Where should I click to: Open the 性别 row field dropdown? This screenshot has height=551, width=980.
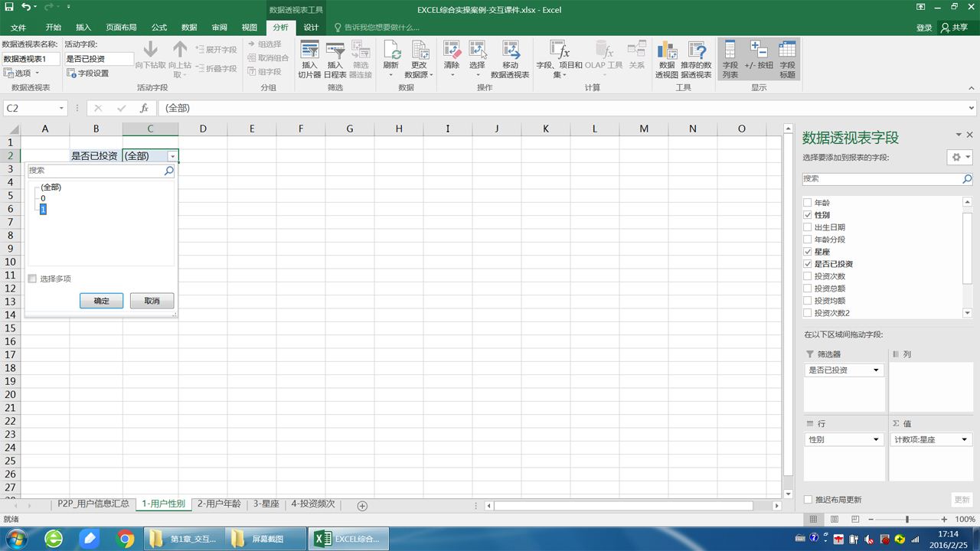876,440
